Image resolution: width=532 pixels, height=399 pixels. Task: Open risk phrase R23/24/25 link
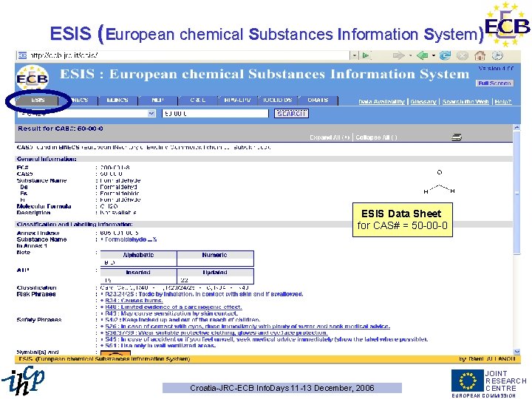(x=204, y=294)
